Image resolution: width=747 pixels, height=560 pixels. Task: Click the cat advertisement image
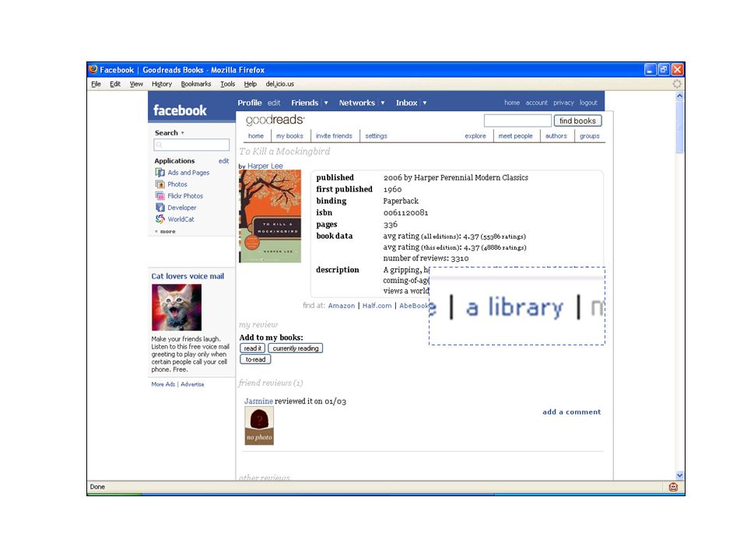[177, 308]
